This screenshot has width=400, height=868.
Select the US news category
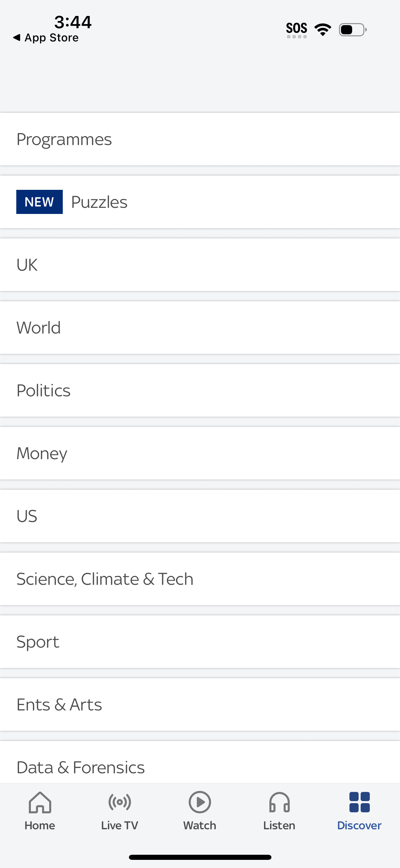pos(27,516)
